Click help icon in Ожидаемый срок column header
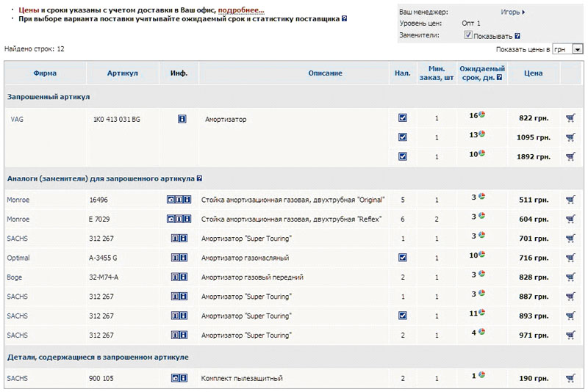Screen dimensions: 588x392 [x=500, y=76]
